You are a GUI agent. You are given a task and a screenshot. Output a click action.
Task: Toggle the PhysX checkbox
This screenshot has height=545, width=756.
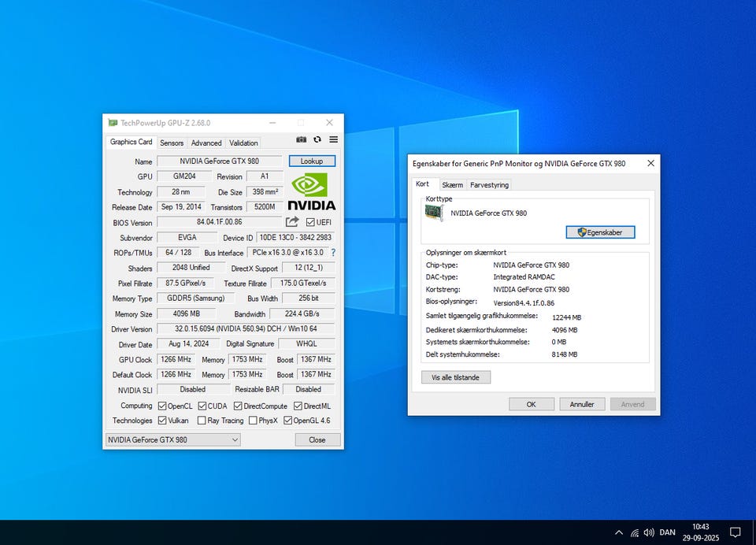tap(253, 421)
